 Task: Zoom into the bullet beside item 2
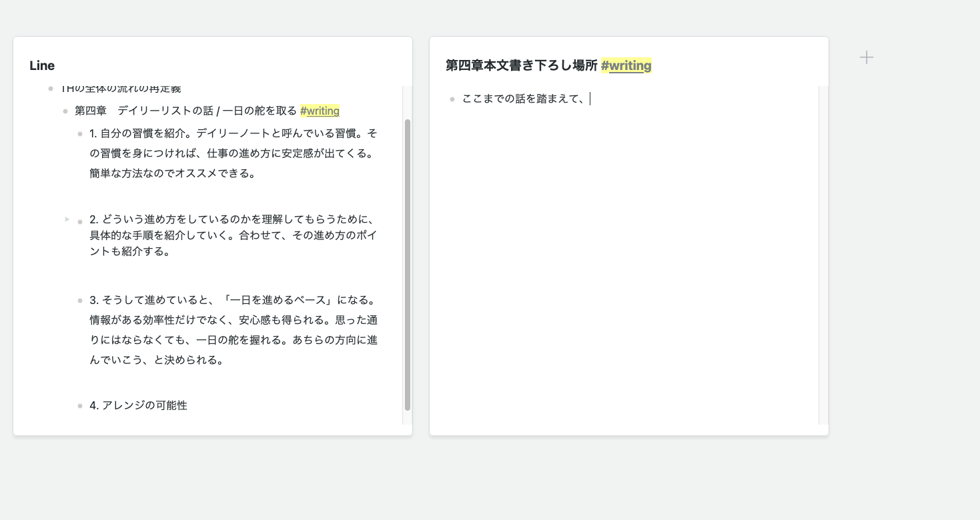point(80,220)
